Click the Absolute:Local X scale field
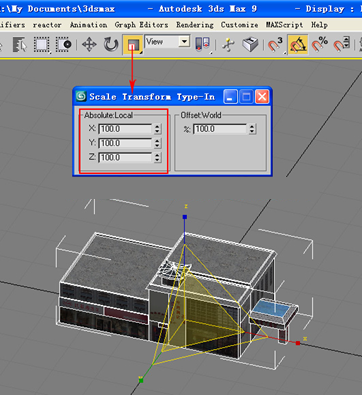Viewport: 362px width, 395px height. (x=125, y=129)
